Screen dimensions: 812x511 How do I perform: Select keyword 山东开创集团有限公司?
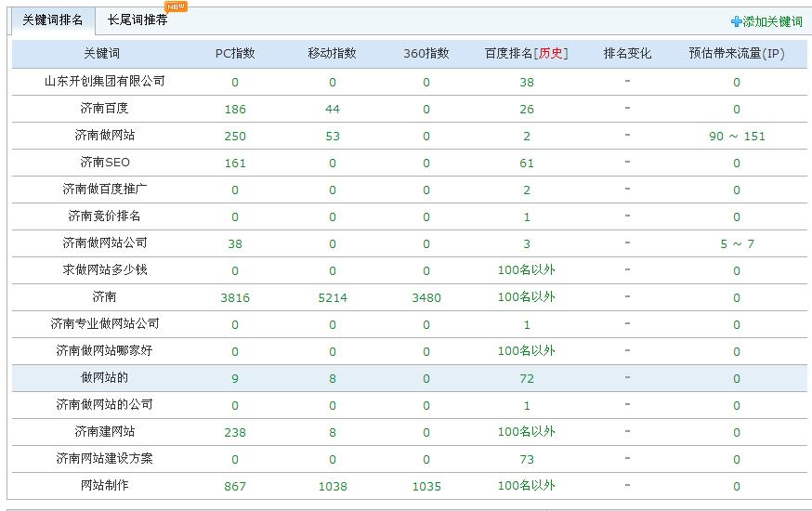pyautogui.click(x=104, y=81)
